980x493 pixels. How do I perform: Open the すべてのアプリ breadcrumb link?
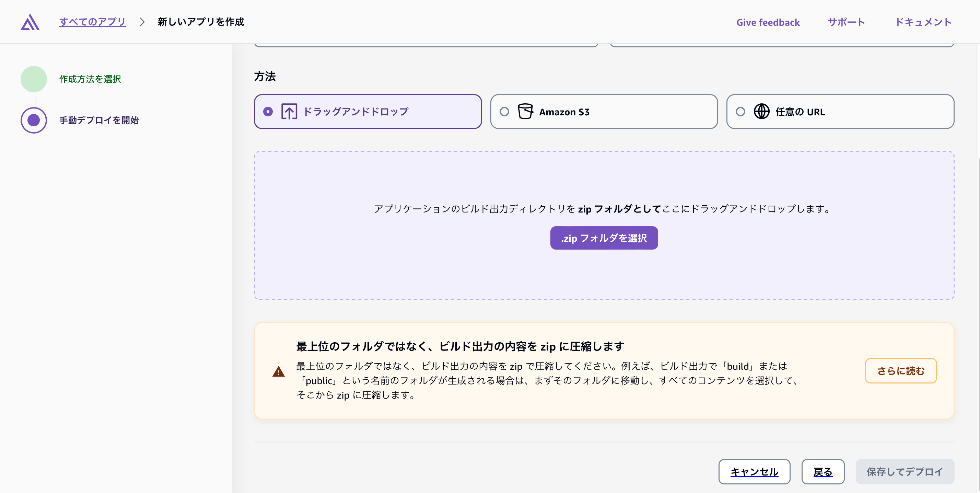click(92, 22)
